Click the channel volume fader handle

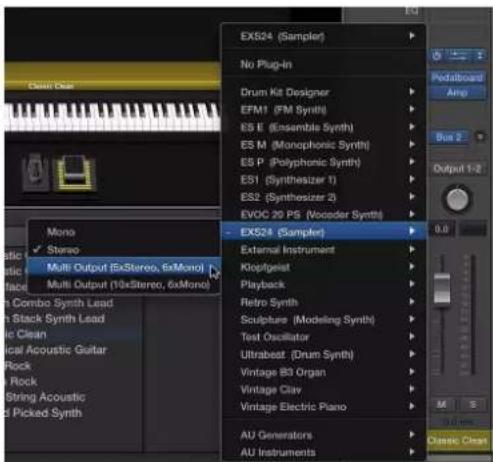442,288
